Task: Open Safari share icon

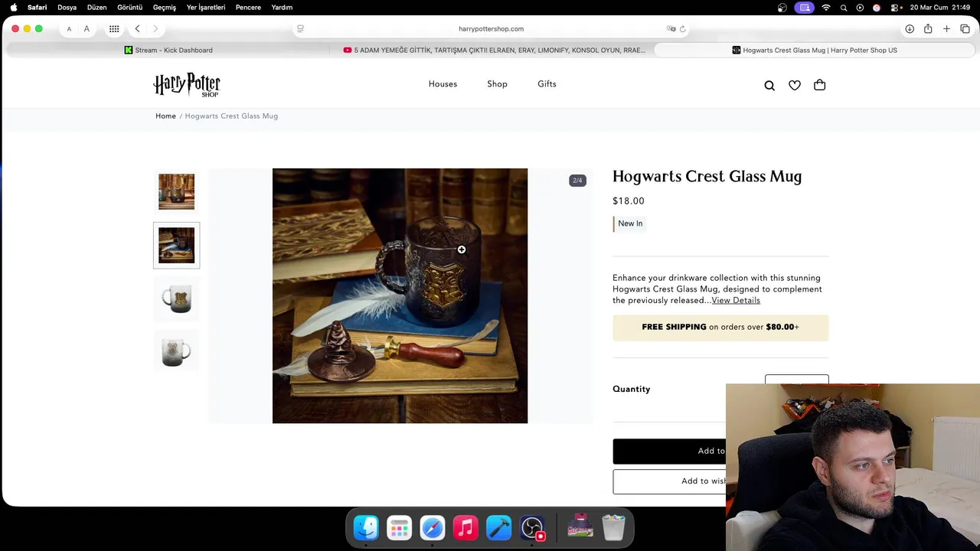Action: (928, 28)
